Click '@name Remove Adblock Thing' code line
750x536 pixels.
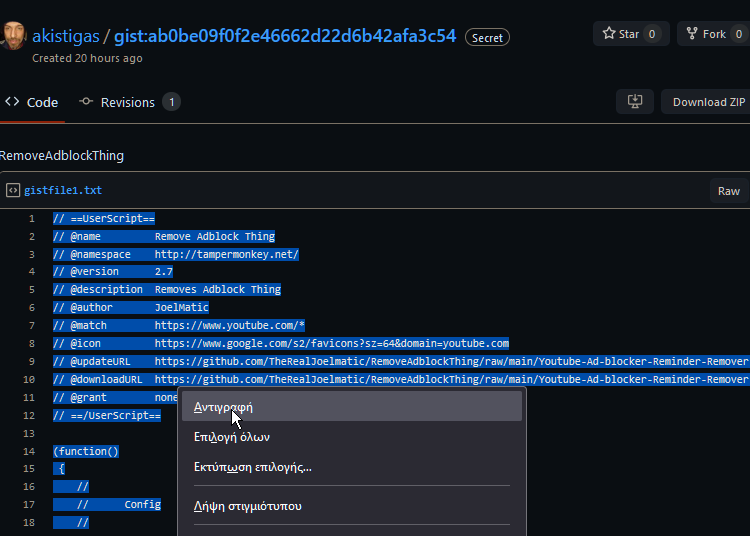pyautogui.click(x=164, y=236)
